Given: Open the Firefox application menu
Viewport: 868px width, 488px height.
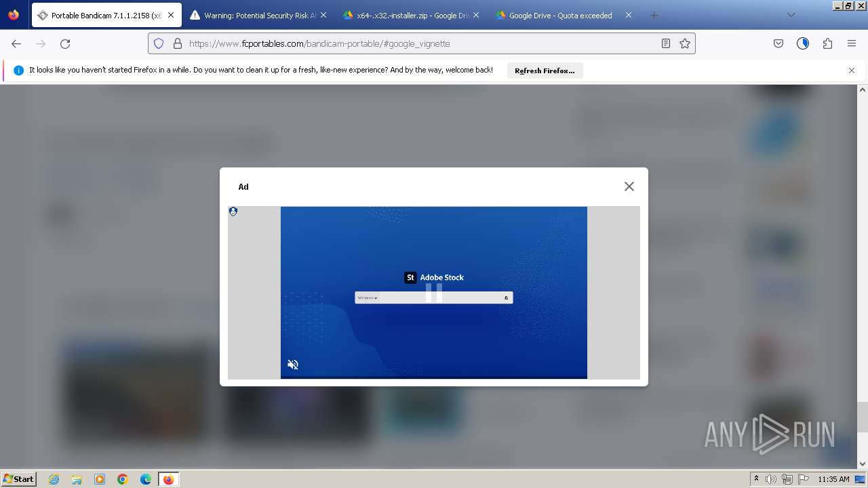Looking at the screenshot, I should (x=852, y=43).
